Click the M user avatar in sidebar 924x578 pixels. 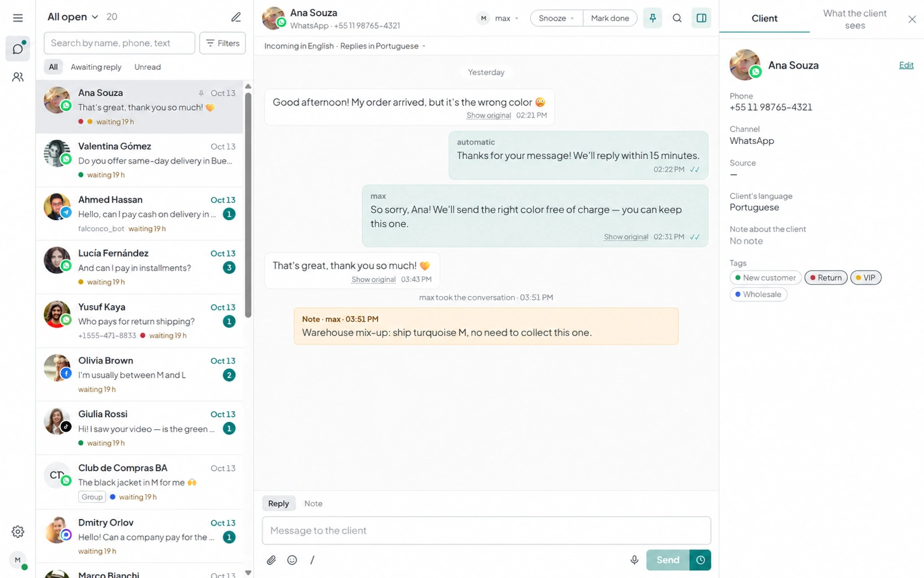click(18, 560)
